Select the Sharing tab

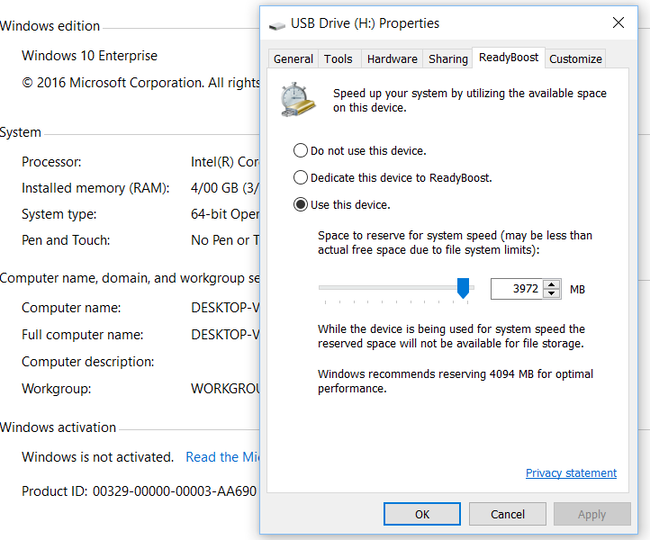(448, 59)
